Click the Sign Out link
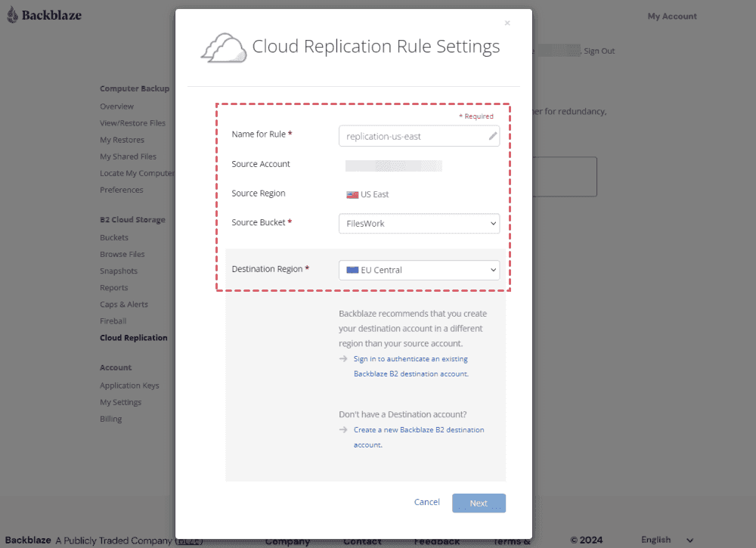This screenshot has width=756, height=548. pyautogui.click(x=600, y=51)
